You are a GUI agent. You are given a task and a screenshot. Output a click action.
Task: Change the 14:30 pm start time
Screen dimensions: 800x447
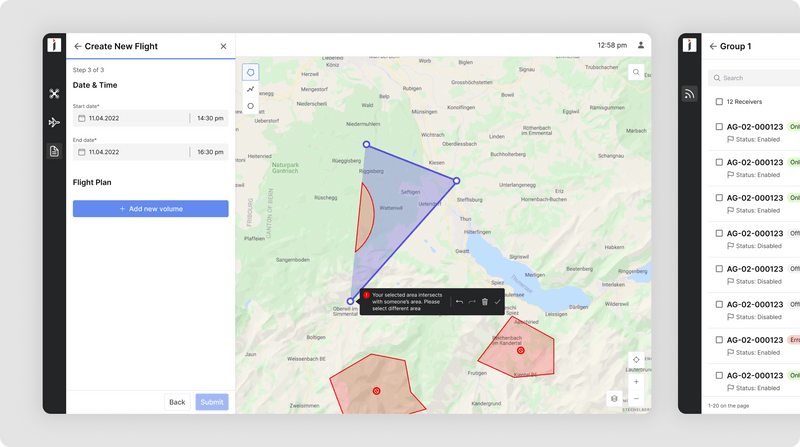click(209, 118)
